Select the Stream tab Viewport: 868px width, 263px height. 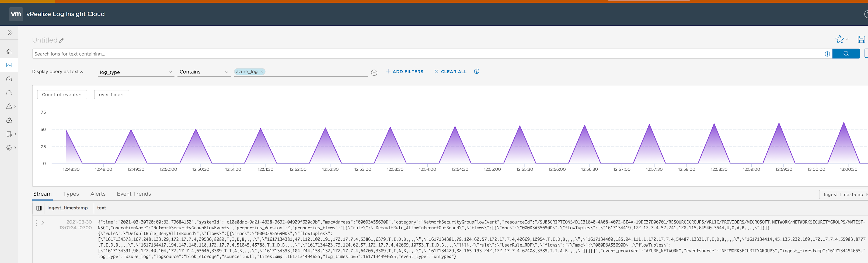[43, 194]
